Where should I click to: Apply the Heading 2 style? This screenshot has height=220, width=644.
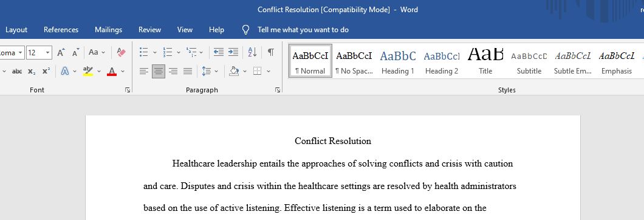(442, 61)
